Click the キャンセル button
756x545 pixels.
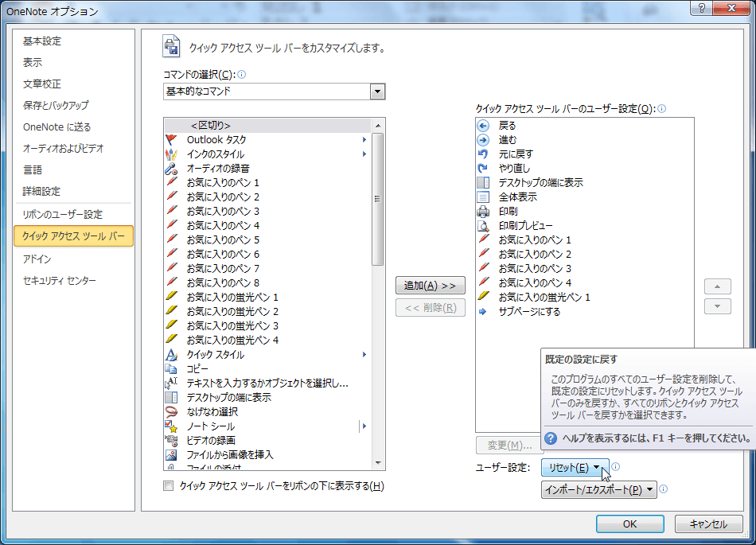[708, 524]
